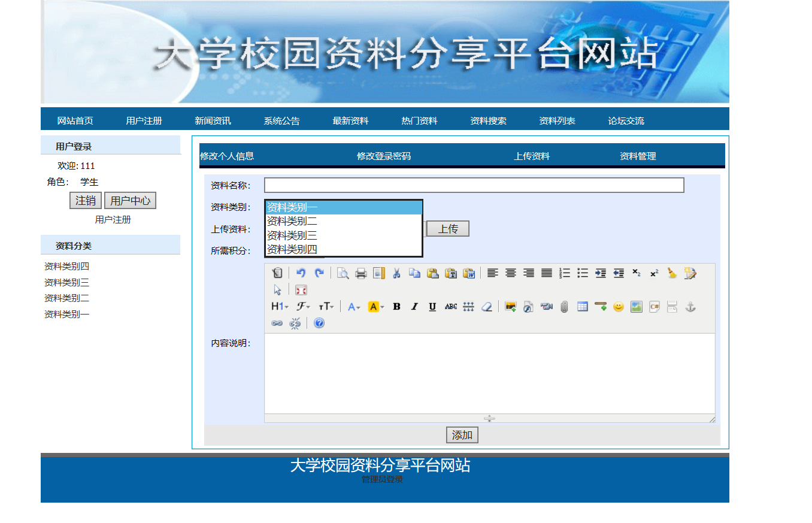This screenshot has width=812, height=523.
Task: Open 新闻资讯 in navigation bar
Action: click(x=213, y=121)
